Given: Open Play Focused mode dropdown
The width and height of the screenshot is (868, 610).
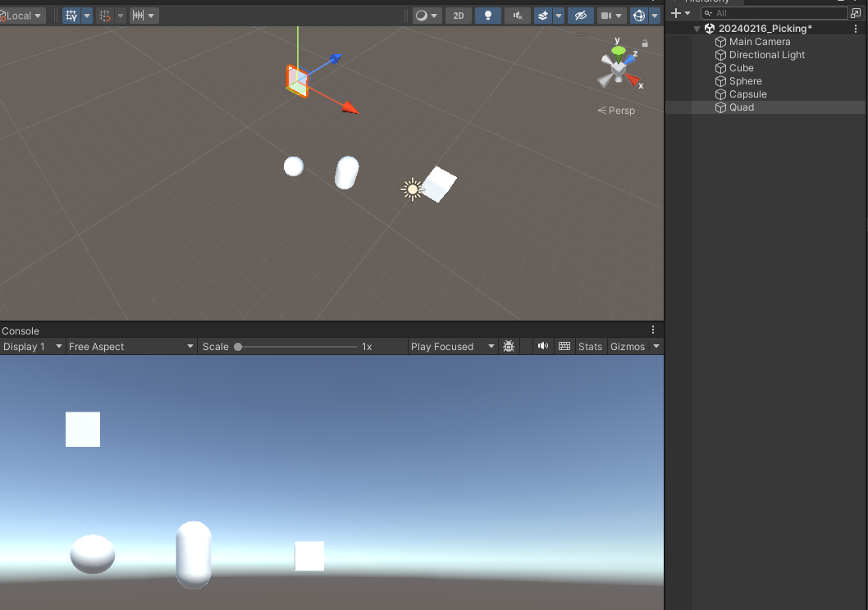Looking at the screenshot, I should pos(452,346).
